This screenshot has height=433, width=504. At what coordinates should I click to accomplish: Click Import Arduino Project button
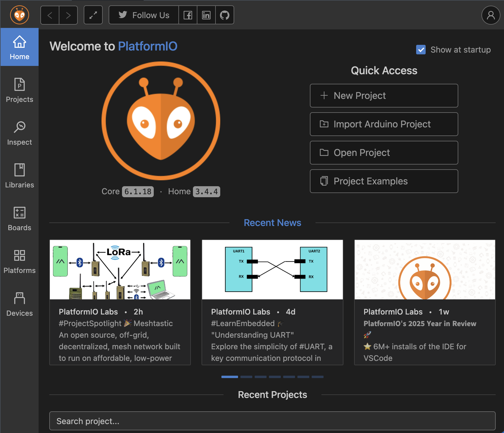(x=384, y=124)
